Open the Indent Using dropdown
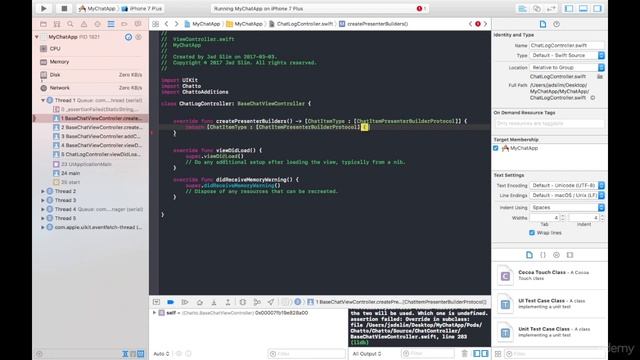Image resolution: width=640 pixels, height=360 pixels. tap(567, 207)
